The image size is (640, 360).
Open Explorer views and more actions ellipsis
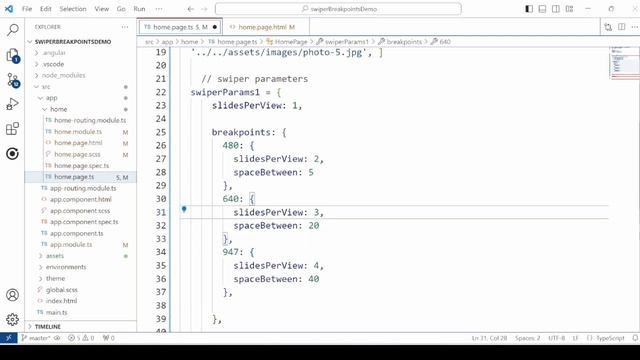click(x=125, y=27)
